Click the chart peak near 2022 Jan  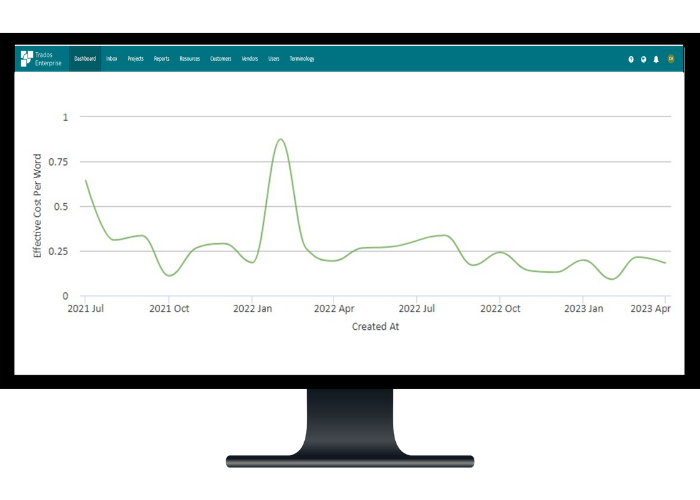pos(281,140)
